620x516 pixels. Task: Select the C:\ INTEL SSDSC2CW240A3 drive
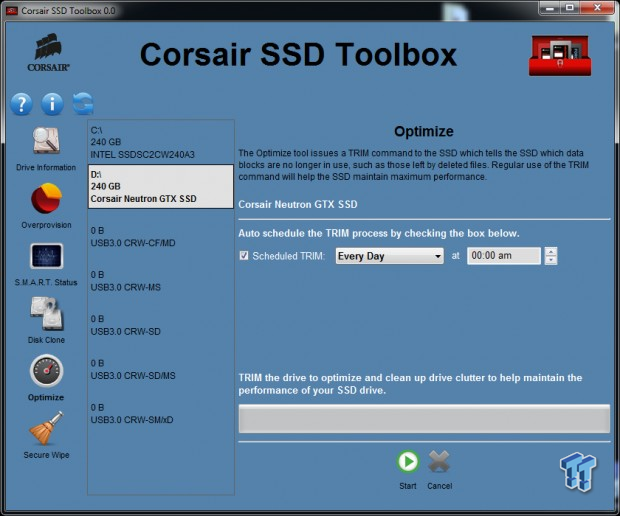coord(161,142)
